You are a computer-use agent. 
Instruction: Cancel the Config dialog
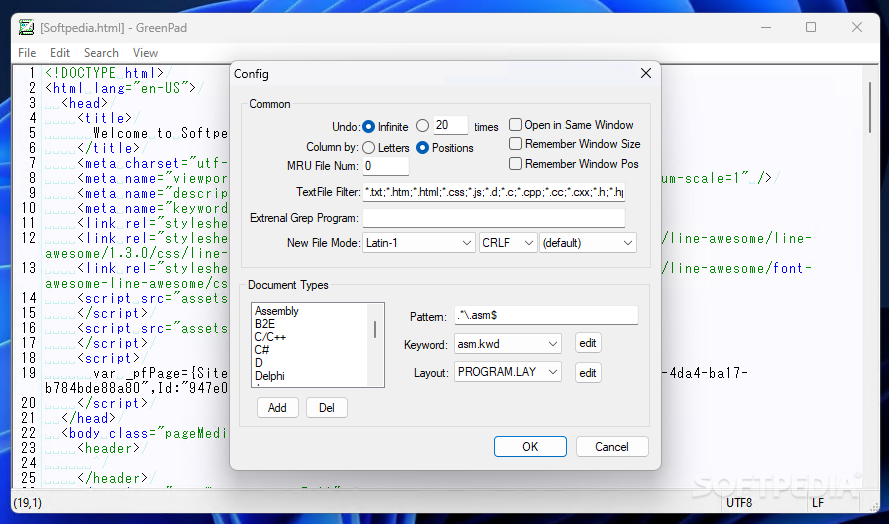click(x=612, y=446)
